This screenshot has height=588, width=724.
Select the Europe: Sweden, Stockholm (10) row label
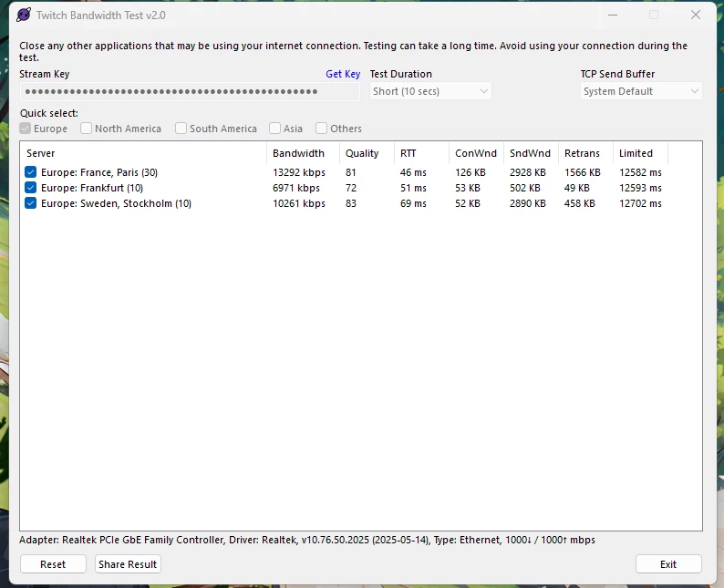tap(116, 203)
